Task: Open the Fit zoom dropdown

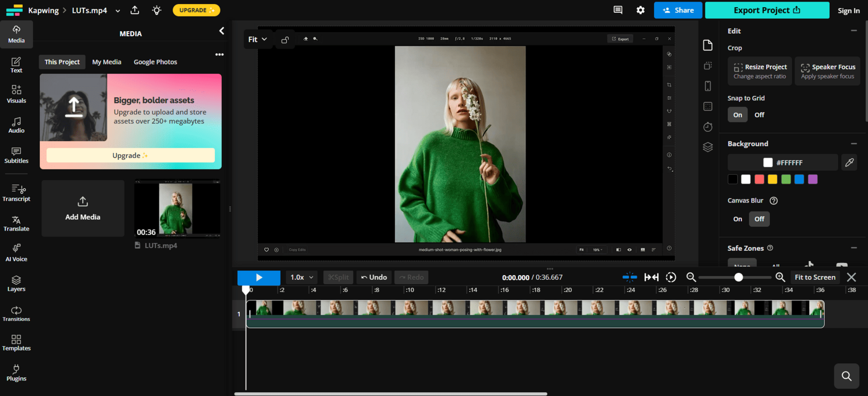Action: coord(257,40)
